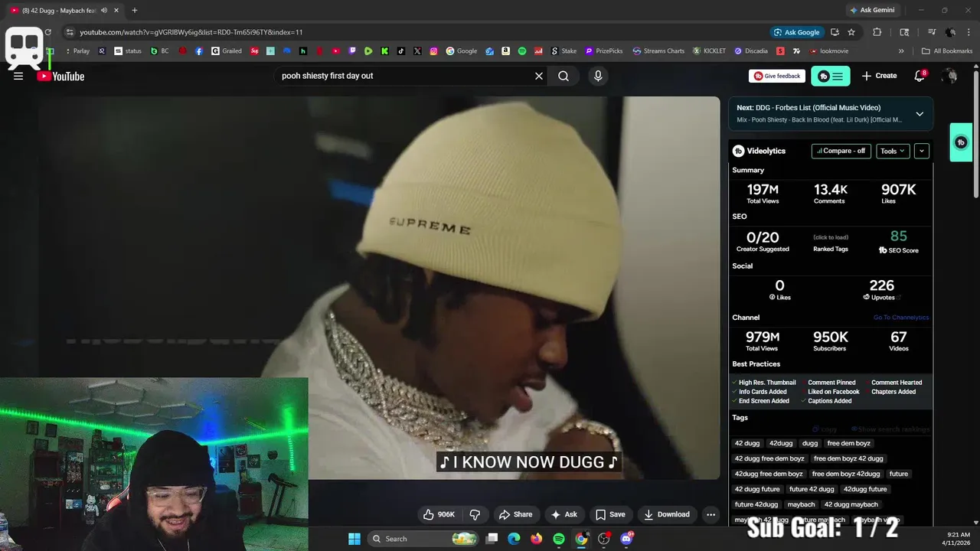Click the 'free dem boyz' tag

point(848,443)
